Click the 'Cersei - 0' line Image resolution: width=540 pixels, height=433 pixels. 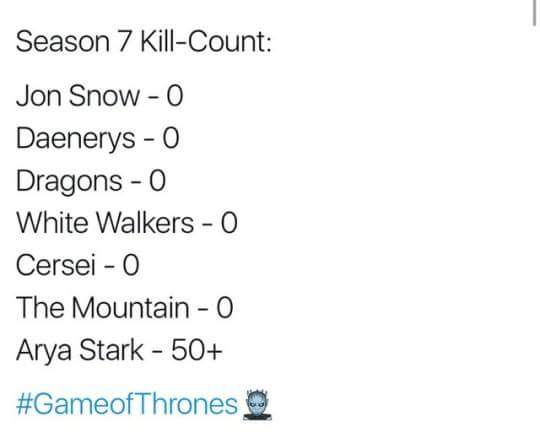pos(77,265)
